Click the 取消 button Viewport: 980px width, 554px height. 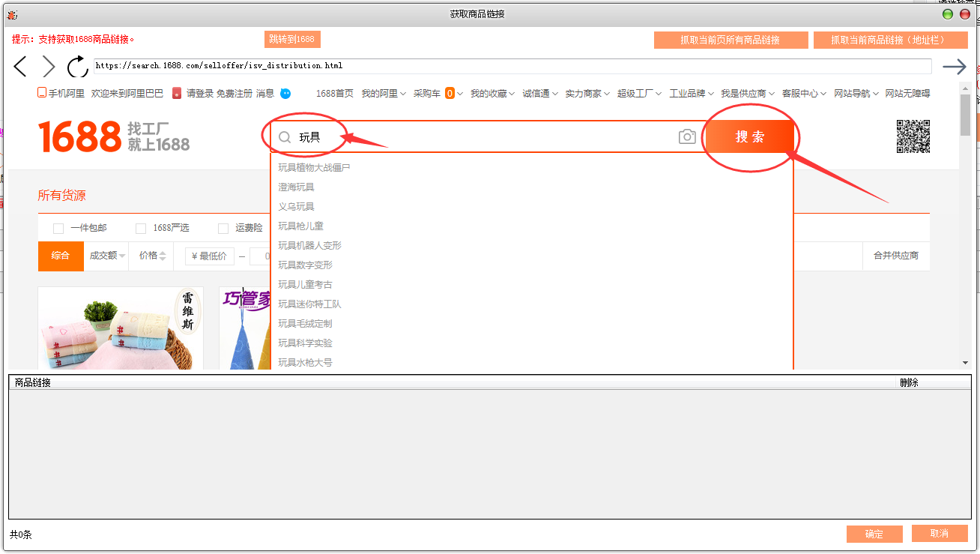pos(940,533)
